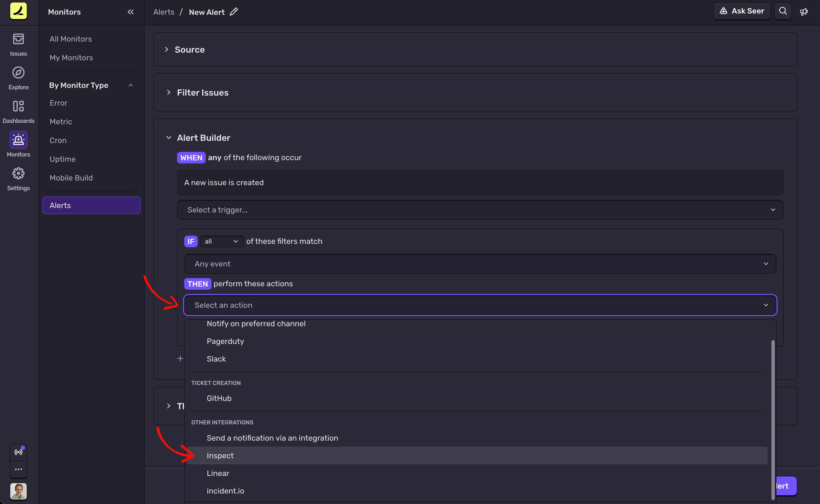Image resolution: width=820 pixels, height=504 pixels.
Task: Select incident.io integration option
Action: coord(477,491)
